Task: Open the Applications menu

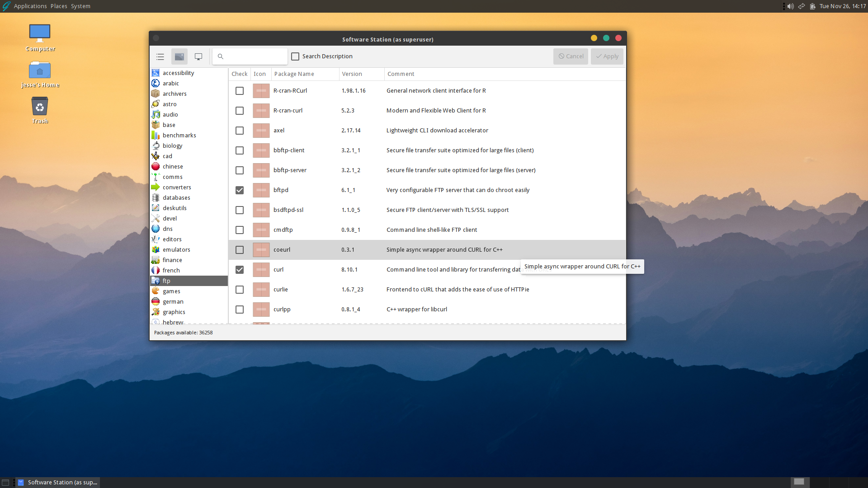Action: point(30,6)
